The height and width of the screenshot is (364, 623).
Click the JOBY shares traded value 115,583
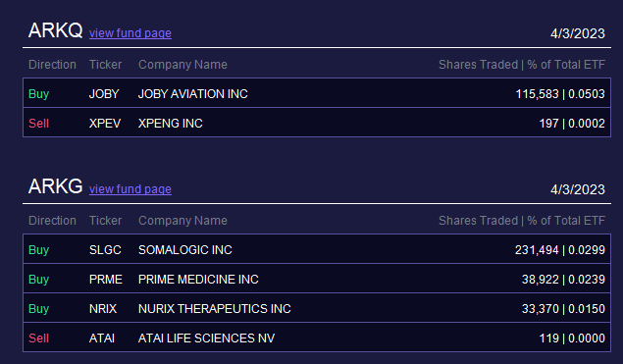pos(537,94)
